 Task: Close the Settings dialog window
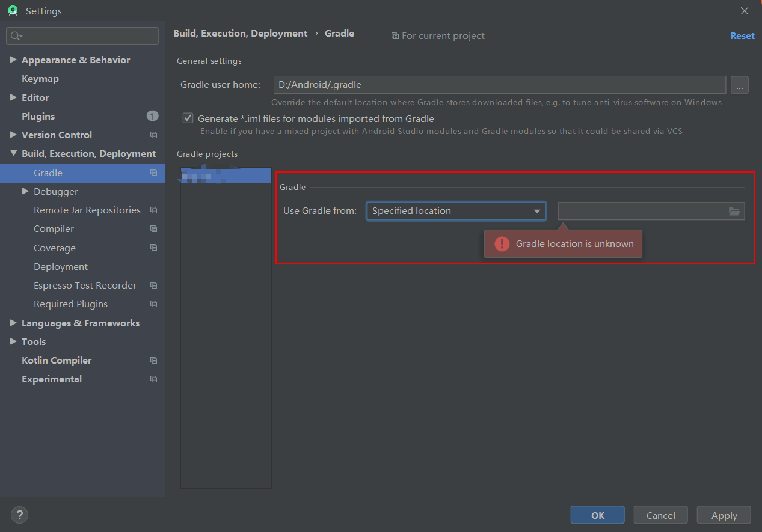coord(745,11)
